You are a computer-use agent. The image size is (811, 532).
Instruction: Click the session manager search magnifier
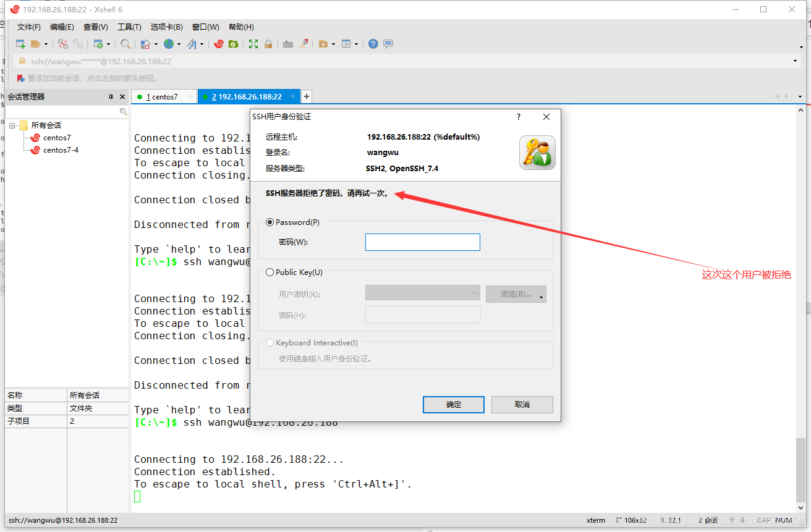123,112
